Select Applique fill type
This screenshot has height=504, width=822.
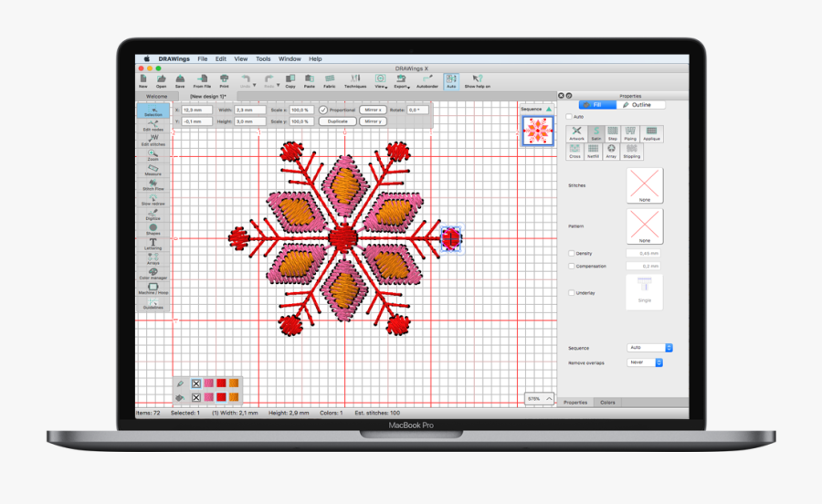click(x=651, y=133)
